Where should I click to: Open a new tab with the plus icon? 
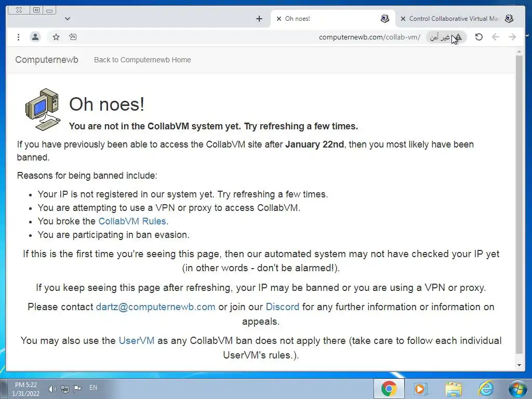pos(259,19)
